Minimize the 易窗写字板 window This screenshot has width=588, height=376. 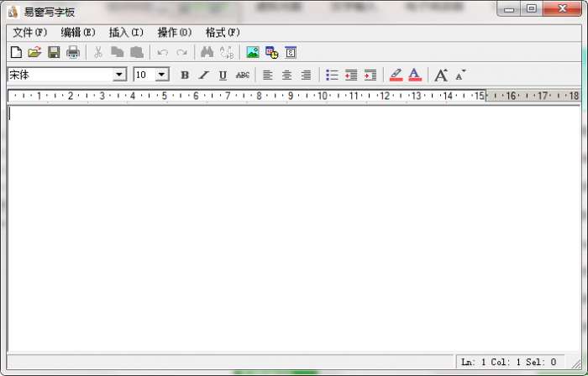pos(509,8)
